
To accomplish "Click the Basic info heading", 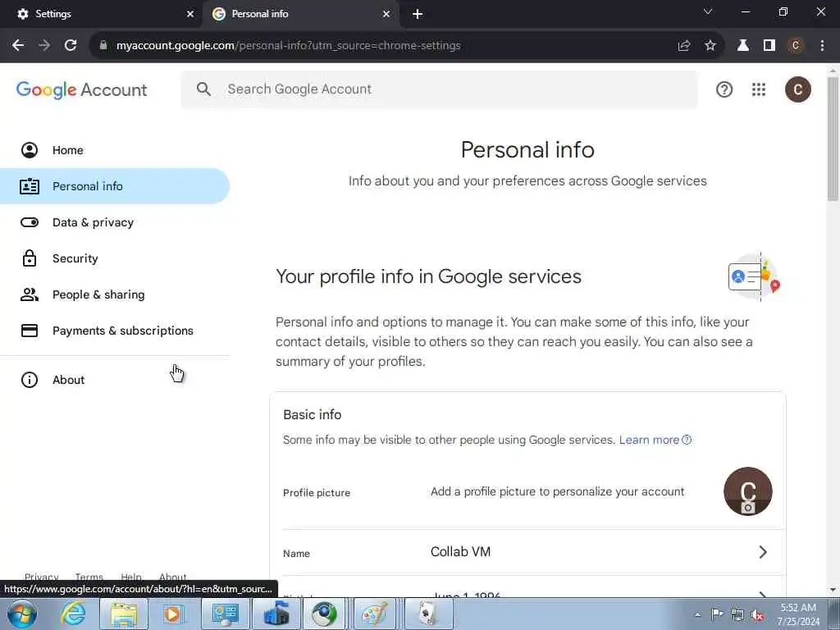I will pyautogui.click(x=313, y=414).
